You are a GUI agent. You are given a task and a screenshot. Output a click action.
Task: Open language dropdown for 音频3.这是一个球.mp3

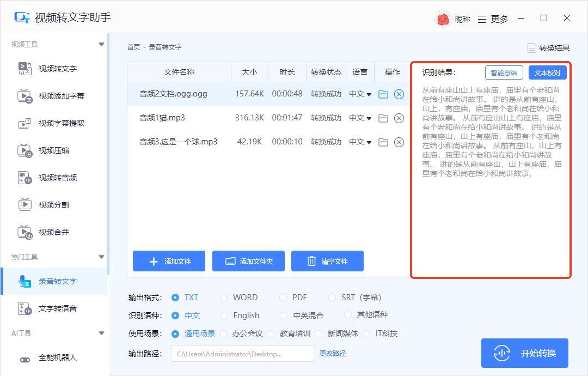(x=360, y=142)
